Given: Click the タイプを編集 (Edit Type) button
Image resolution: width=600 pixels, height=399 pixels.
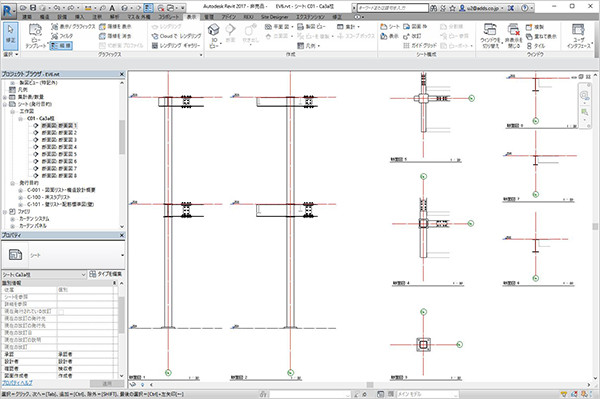Looking at the screenshot, I should 106,274.
